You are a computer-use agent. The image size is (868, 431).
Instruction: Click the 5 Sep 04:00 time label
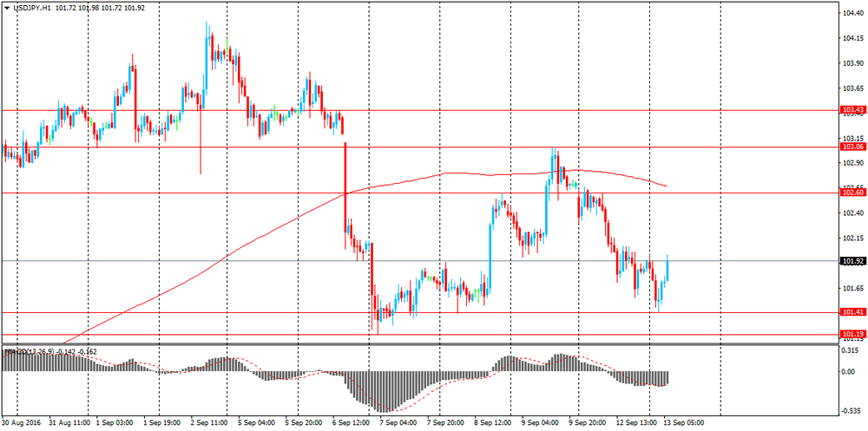tap(256, 422)
